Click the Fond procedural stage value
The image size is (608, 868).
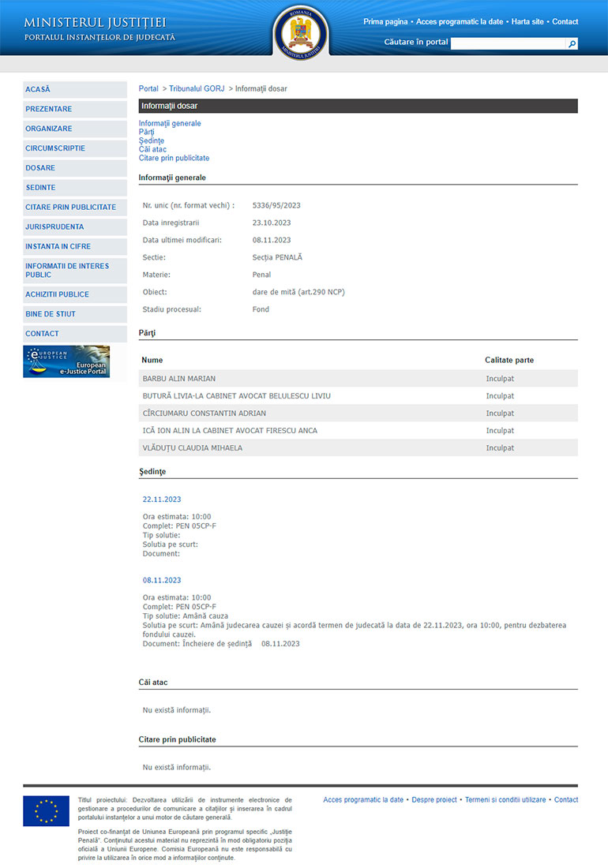pos(261,309)
